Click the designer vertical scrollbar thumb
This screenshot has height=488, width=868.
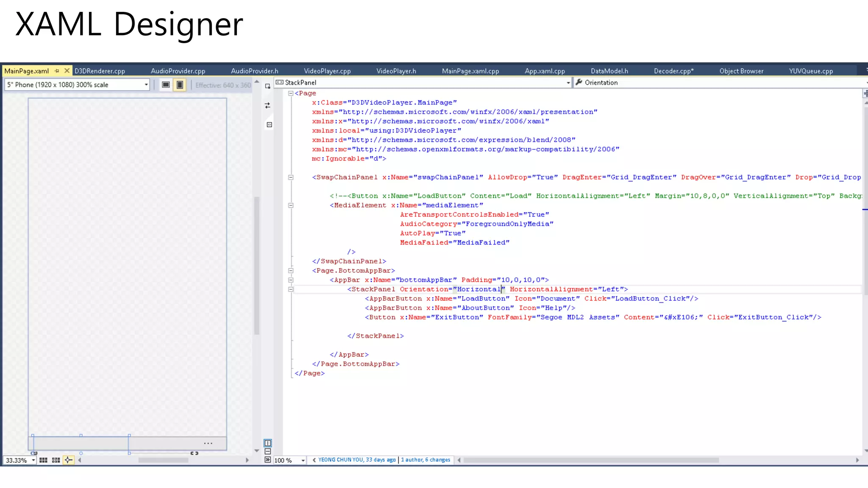click(256, 266)
